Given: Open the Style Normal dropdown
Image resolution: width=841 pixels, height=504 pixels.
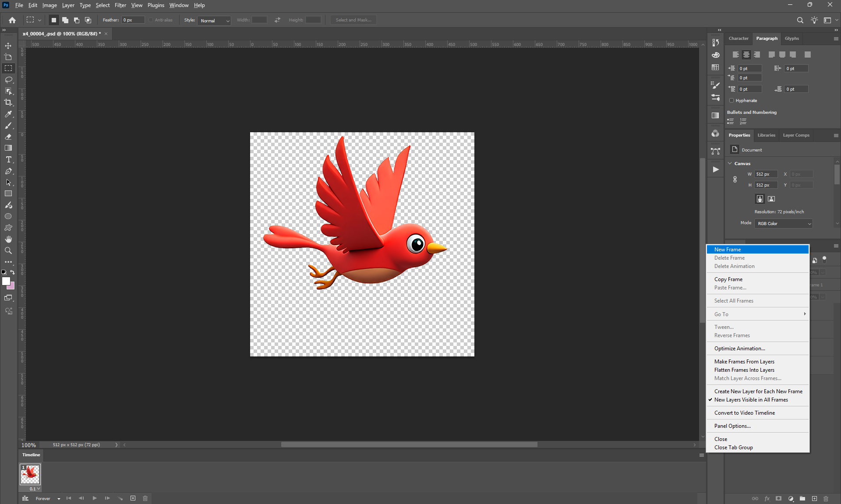Looking at the screenshot, I should 214,21.
